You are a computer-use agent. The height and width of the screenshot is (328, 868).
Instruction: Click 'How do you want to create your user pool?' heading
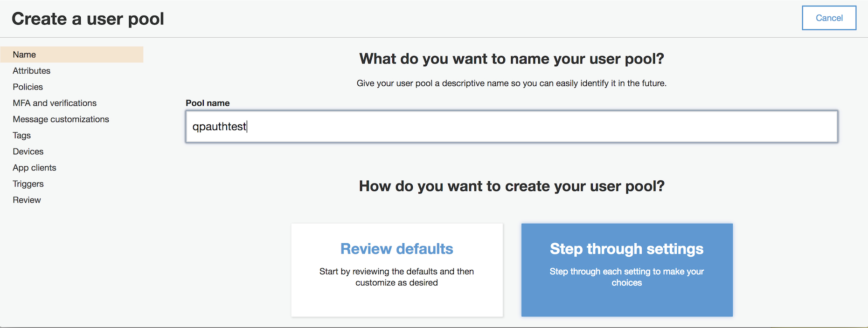(x=512, y=186)
